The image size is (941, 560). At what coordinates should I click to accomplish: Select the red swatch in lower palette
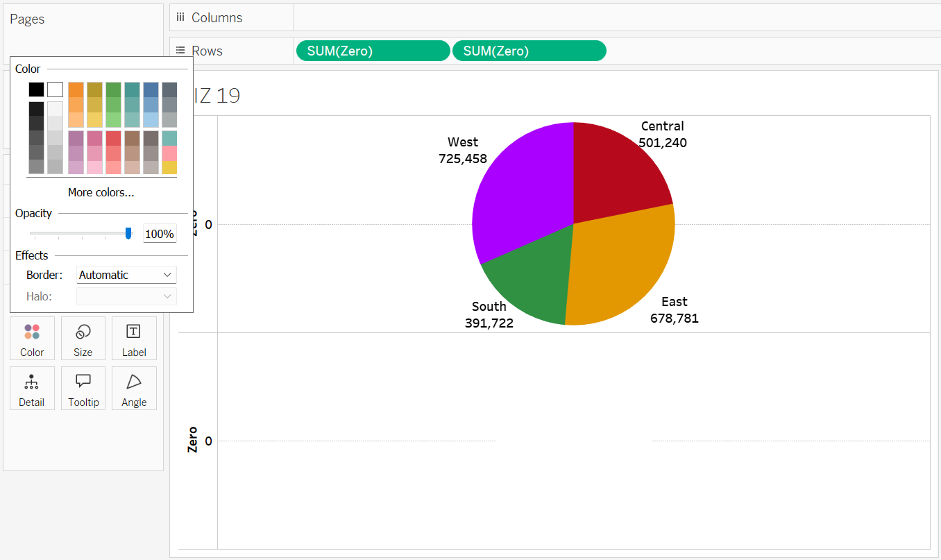coord(113,138)
